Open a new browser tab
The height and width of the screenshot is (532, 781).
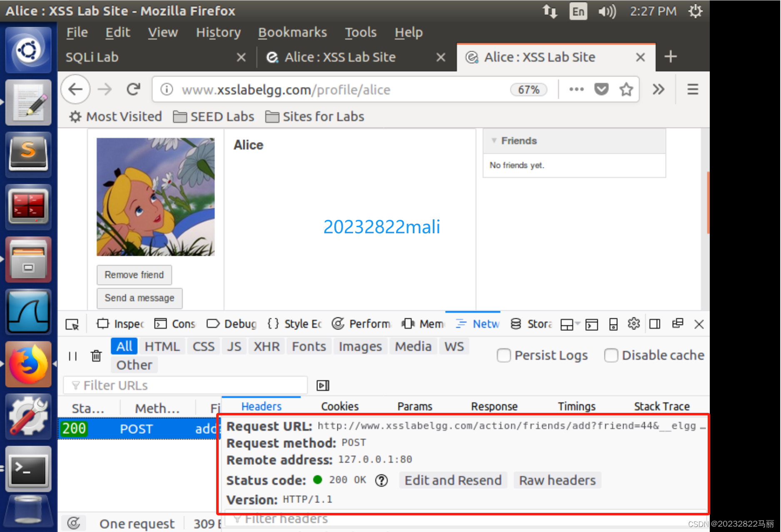pyautogui.click(x=671, y=57)
